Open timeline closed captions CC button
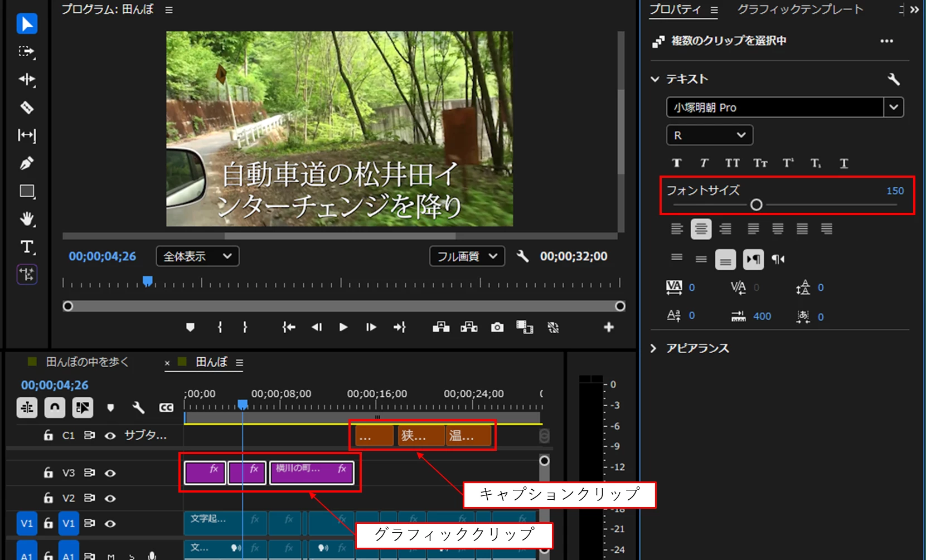The image size is (926, 560). [166, 407]
